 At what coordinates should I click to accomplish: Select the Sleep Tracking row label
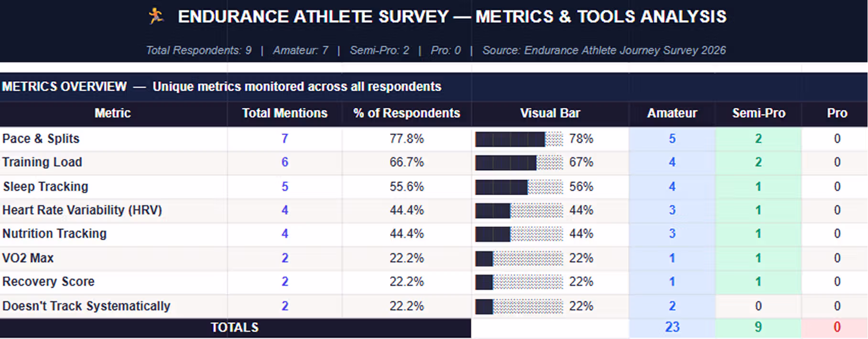click(x=46, y=187)
